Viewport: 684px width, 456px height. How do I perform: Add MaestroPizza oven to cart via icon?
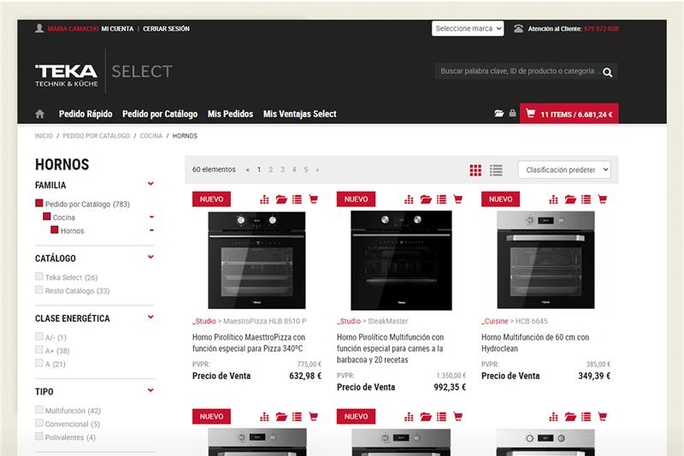313,199
